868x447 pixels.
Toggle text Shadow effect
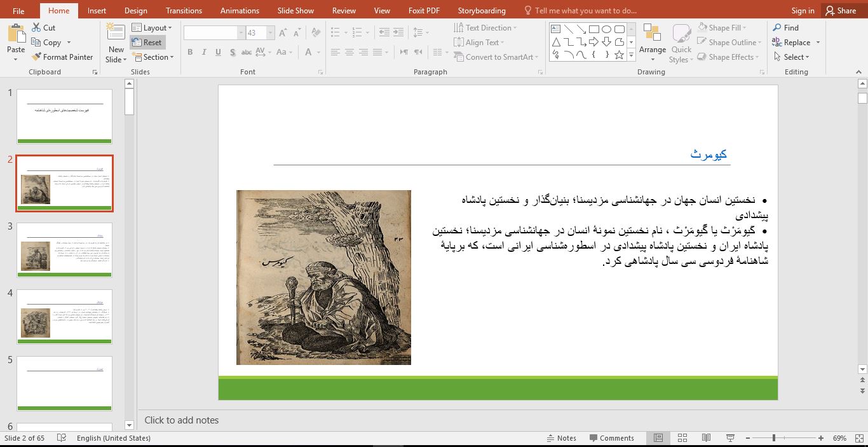(233, 53)
